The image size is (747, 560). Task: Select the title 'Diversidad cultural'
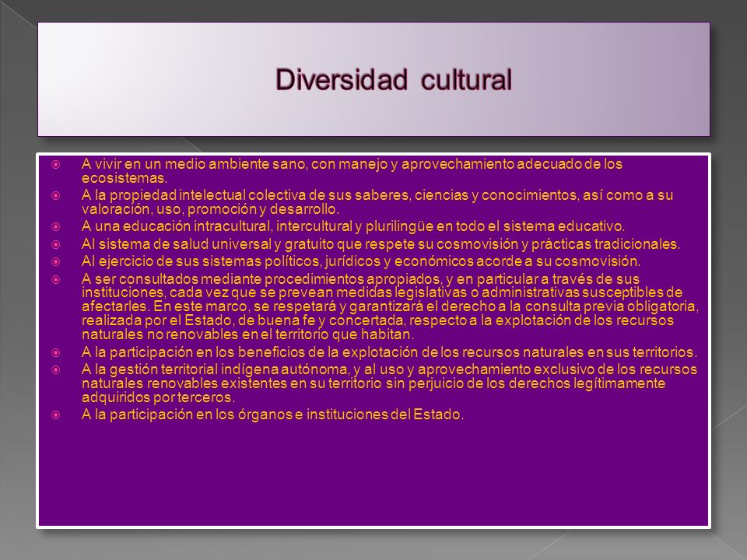coord(394,79)
